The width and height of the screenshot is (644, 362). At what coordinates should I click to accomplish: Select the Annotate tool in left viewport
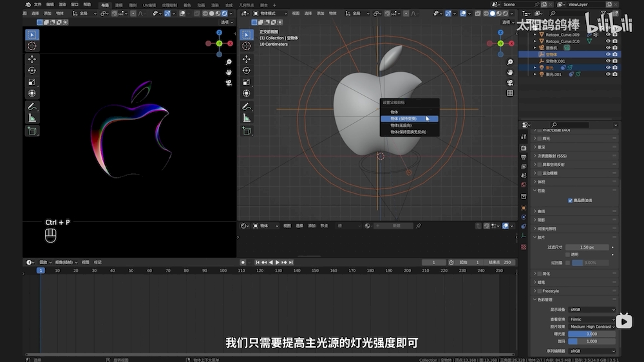coord(32,107)
